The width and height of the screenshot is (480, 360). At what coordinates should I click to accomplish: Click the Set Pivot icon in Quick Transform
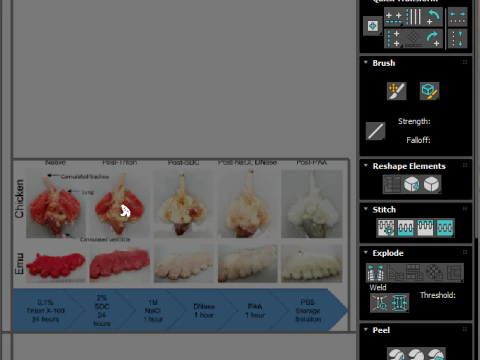[373, 26]
